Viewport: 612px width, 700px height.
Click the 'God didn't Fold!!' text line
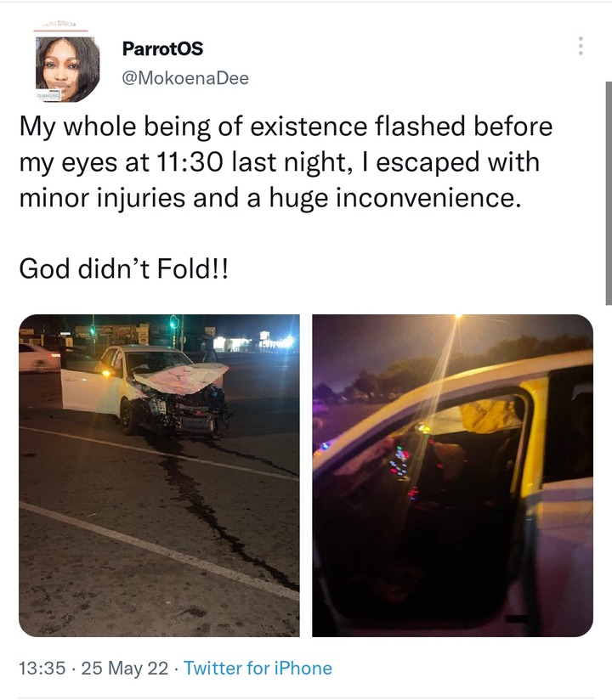[x=124, y=268]
